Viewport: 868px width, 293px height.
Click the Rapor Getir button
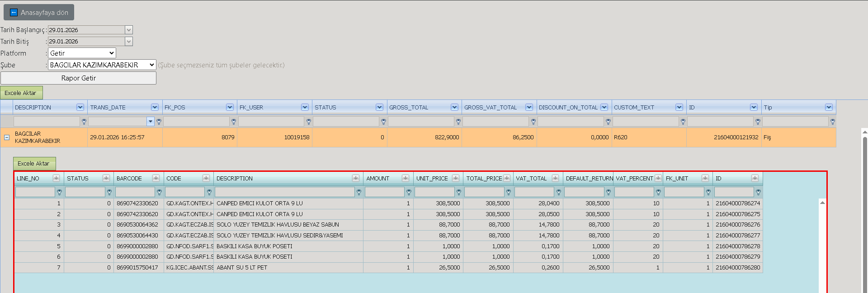tap(78, 78)
